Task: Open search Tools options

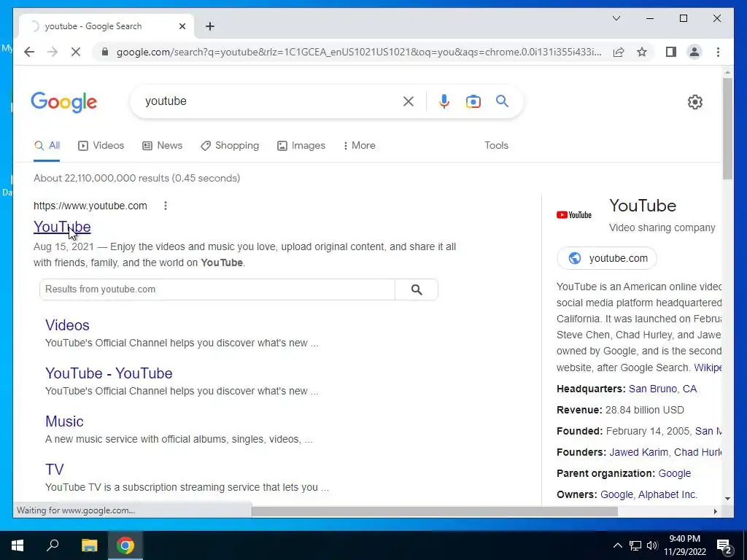Action: [x=496, y=146]
